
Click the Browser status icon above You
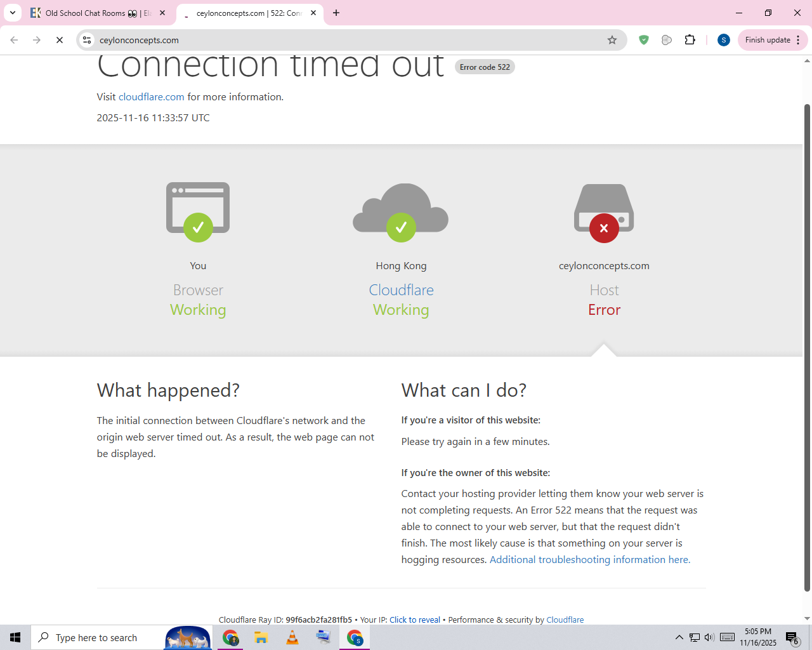point(198,211)
